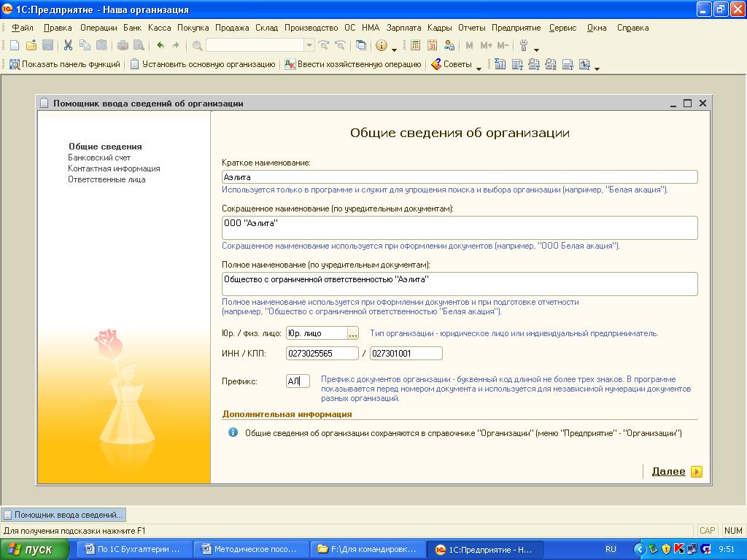Open the Справка menu

pyautogui.click(x=632, y=28)
